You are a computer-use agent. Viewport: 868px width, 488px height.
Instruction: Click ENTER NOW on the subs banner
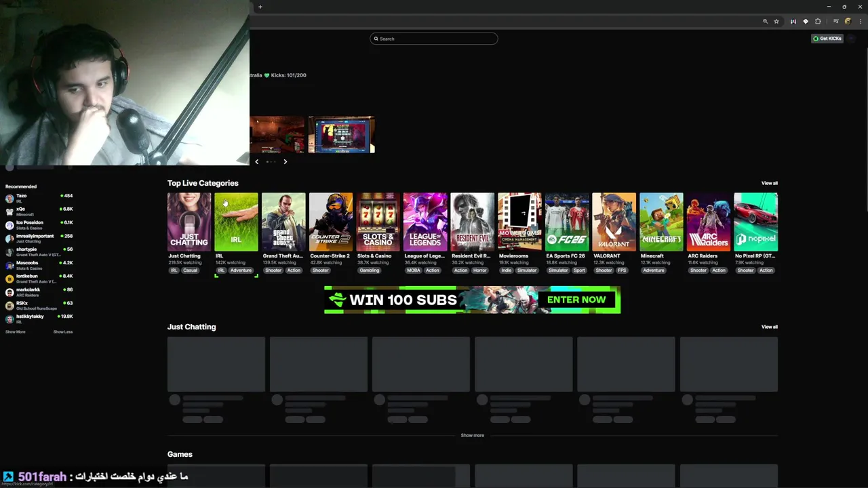click(x=576, y=300)
